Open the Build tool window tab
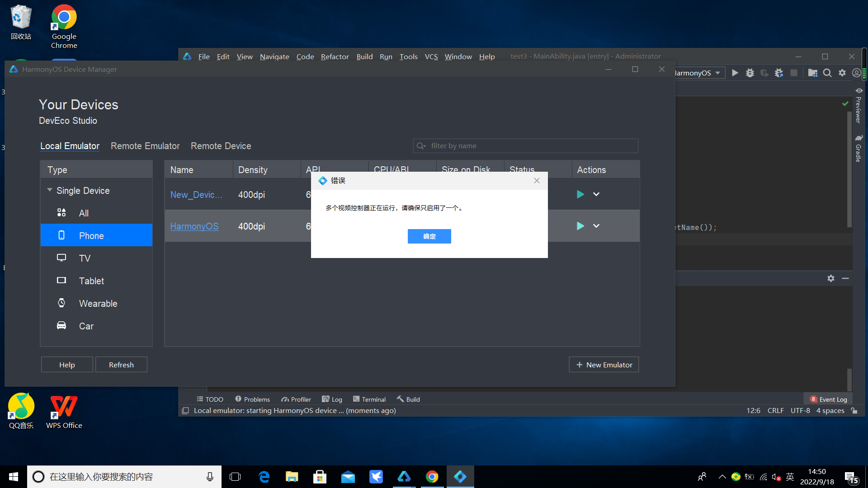The width and height of the screenshot is (868, 488). (408, 399)
